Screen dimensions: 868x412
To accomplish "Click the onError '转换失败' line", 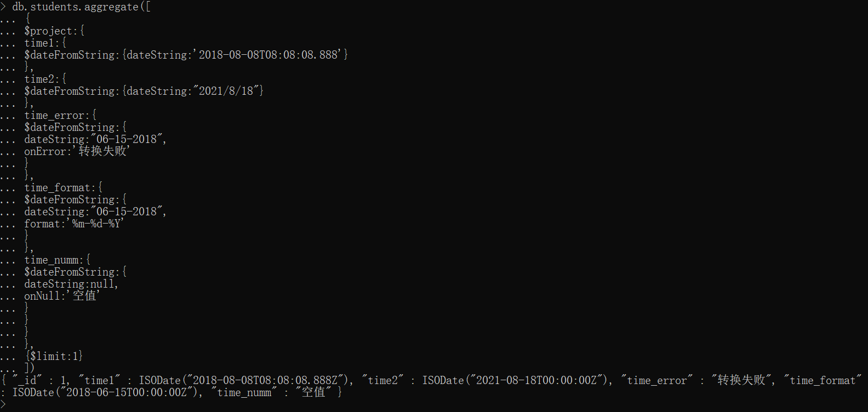I will [77, 152].
